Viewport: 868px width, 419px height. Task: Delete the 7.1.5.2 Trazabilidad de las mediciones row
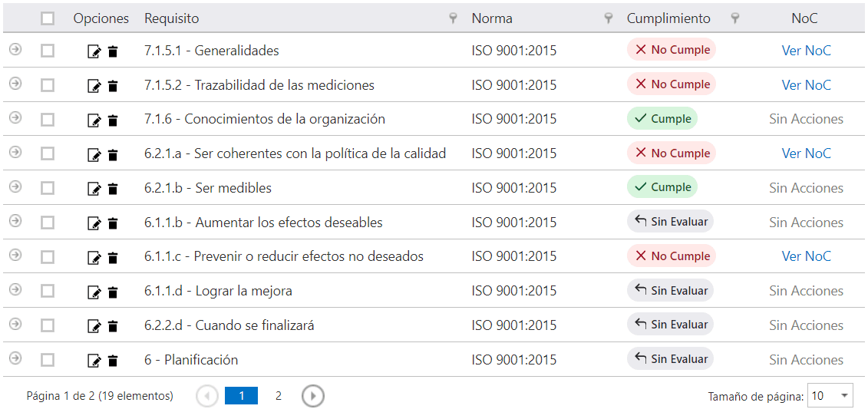(113, 87)
